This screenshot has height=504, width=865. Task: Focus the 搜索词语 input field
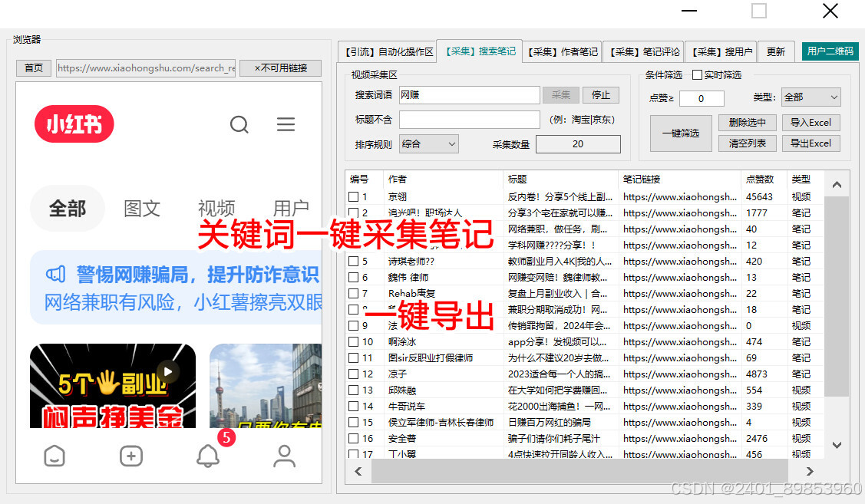click(x=469, y=95)
